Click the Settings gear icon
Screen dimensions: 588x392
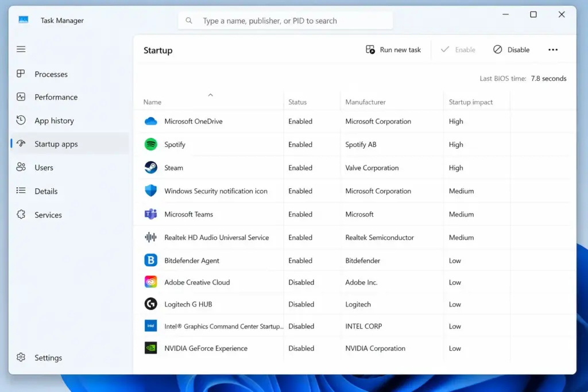(x=21, y=357)
